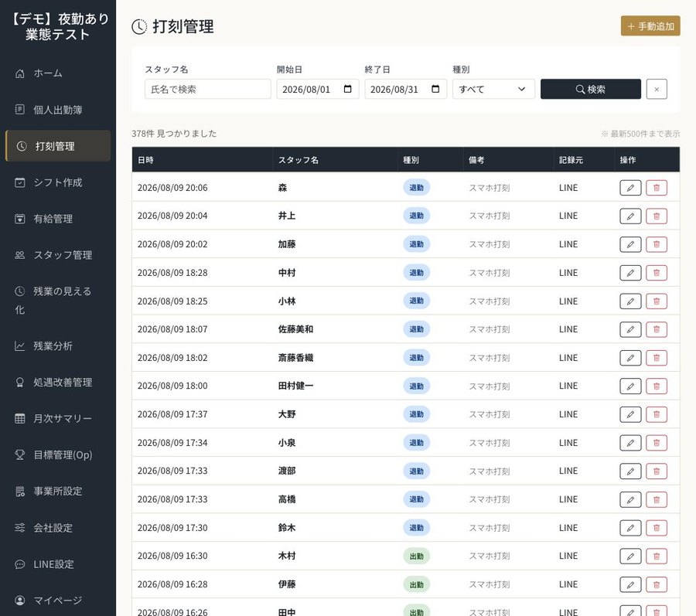Click the ＋手動追加 button

pyautogui.click(x=650, y=26)
